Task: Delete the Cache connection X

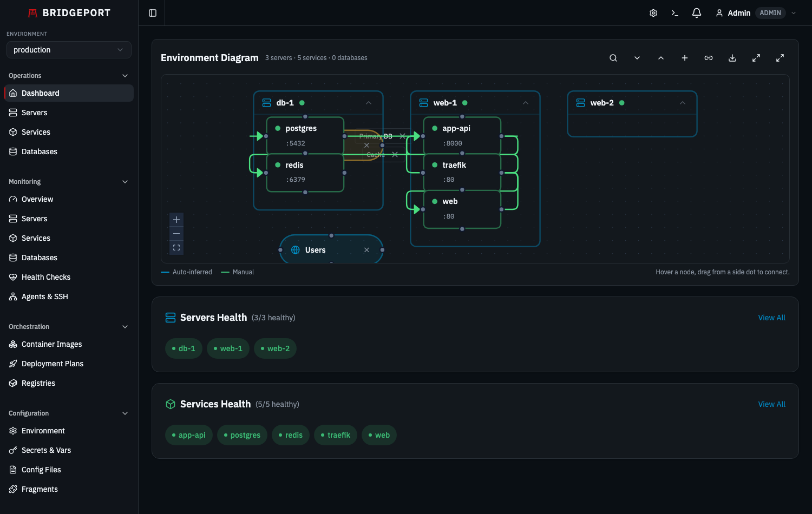Action: coord(395,155)
